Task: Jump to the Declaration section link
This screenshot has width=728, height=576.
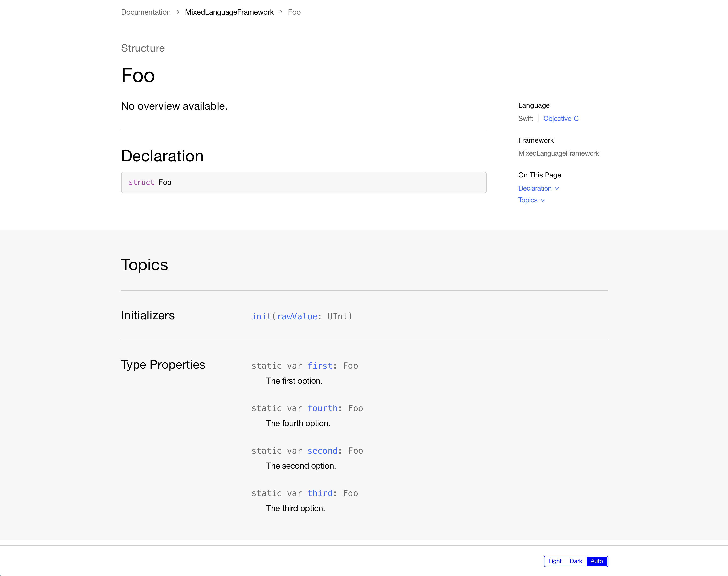Action: pyautogui.click(x=535, y=188)
